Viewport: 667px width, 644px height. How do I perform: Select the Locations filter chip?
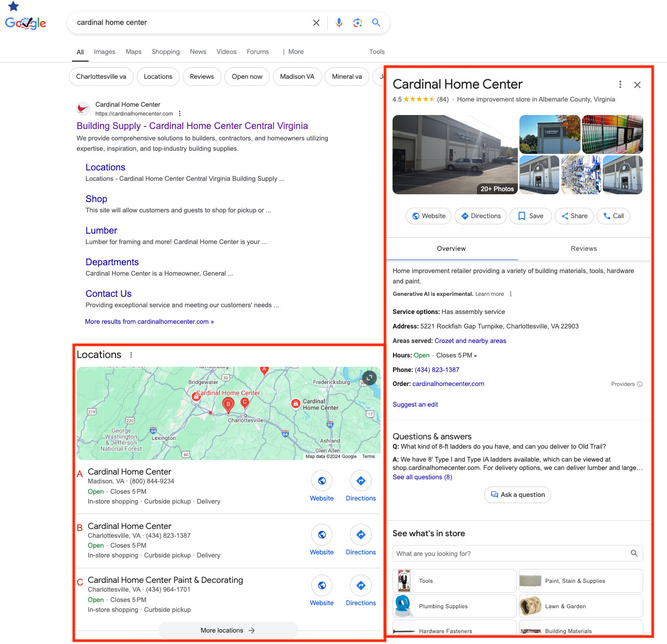(158, 77)
